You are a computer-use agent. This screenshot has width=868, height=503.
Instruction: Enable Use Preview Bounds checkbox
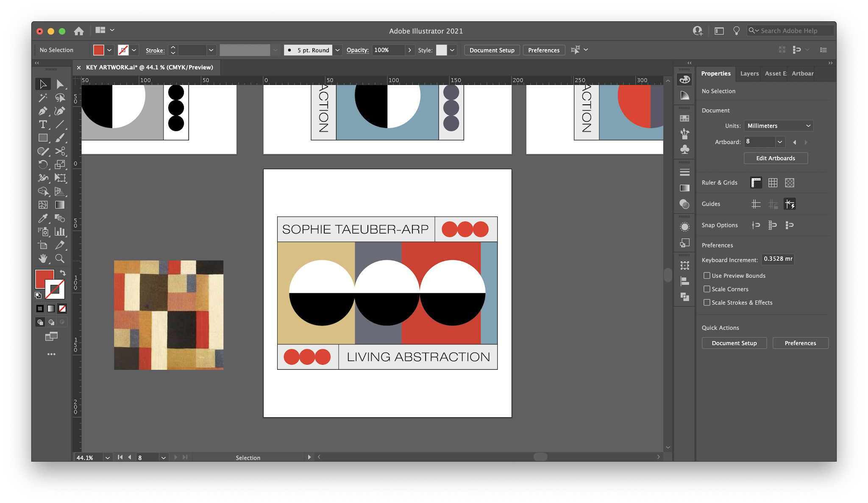pos(707,276)
